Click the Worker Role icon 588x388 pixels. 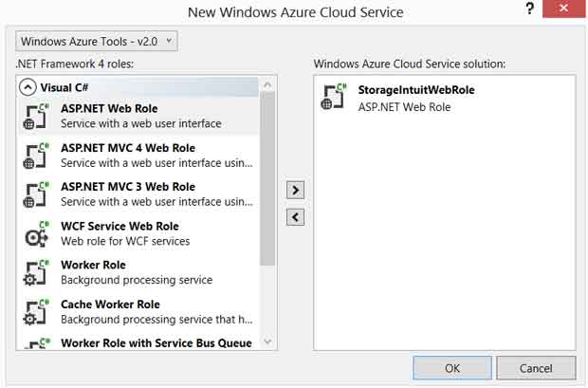click(36, 273)
